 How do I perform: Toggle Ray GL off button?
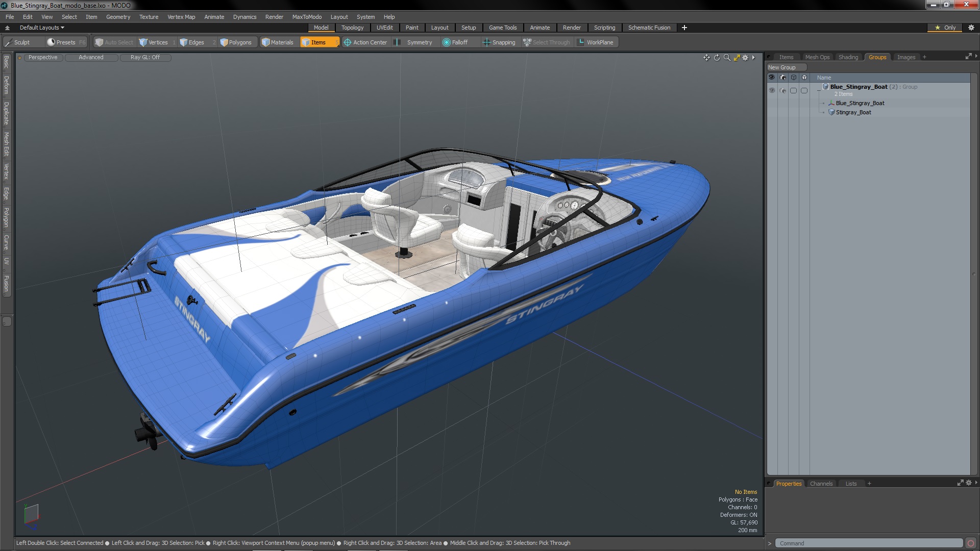point(145,57)
